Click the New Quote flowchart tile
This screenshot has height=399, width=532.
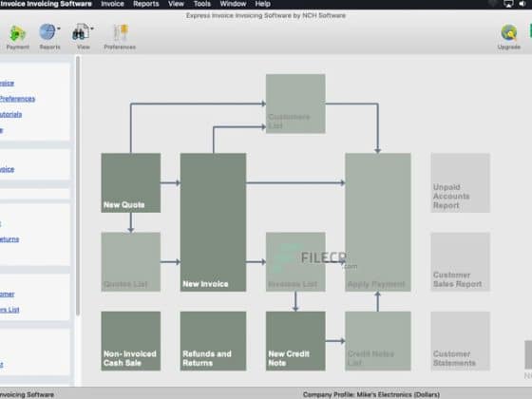click(x=131, y=182)
